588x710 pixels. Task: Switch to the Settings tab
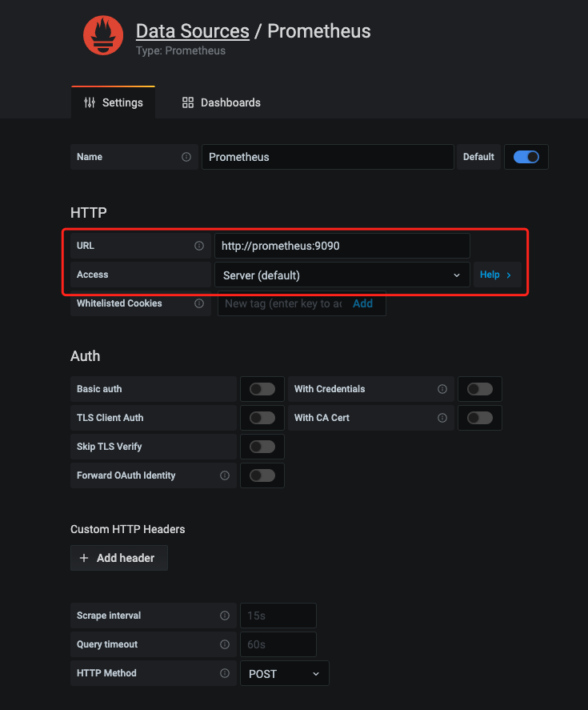pos(113,102)
